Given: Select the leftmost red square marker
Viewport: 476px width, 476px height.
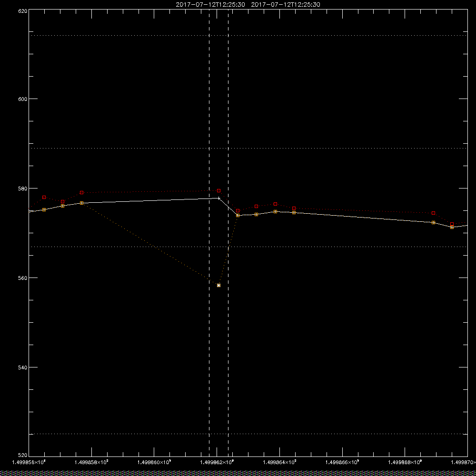Looking at the screenshot, I should (44, 198).
